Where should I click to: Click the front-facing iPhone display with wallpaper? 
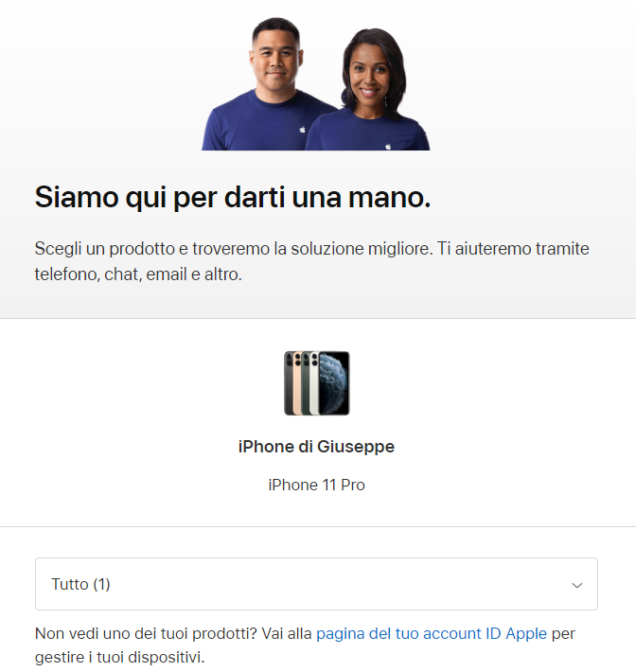pos(334,383)
